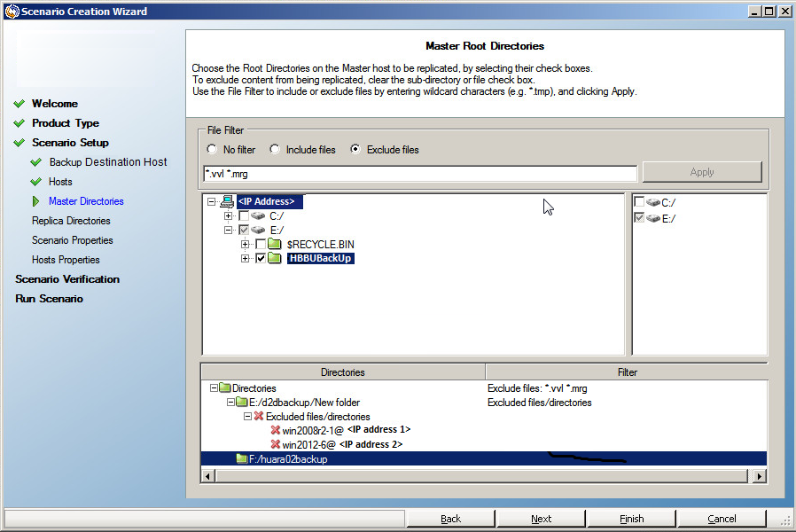The height and width of the screenshot is (532, 796).
Task: Click the Run Scenario step
Action: (x=50, y=299)
